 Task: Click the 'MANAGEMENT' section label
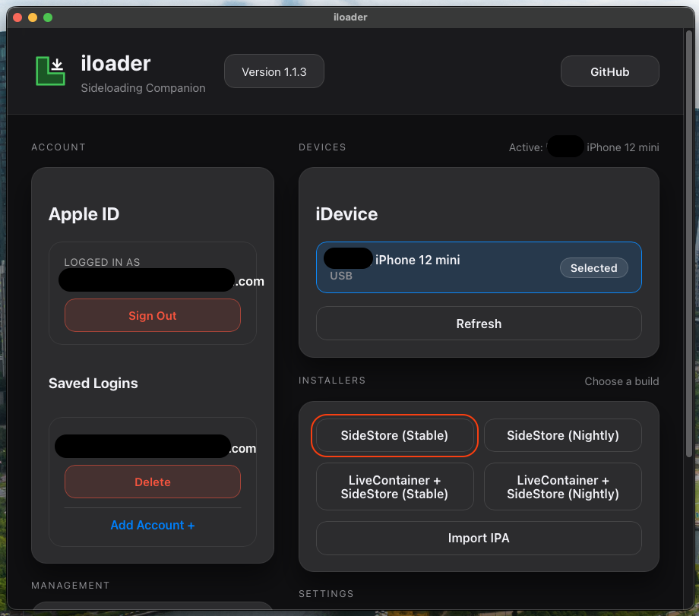point(71,586)
